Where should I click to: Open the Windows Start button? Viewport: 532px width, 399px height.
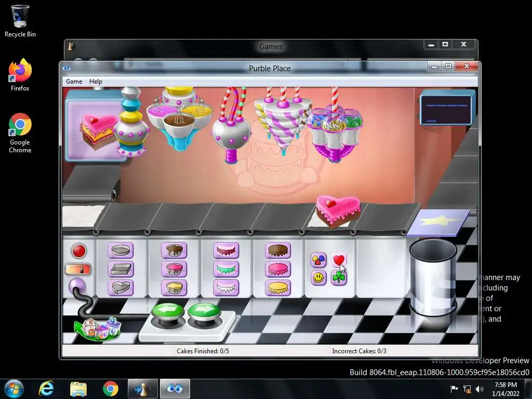coord(14,389)
